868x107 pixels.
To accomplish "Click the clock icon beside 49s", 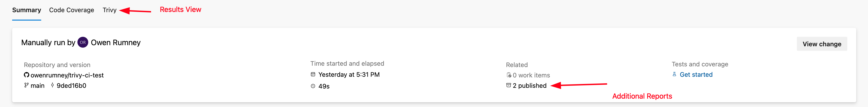I will pyautogui.click(x=313, y=86).
